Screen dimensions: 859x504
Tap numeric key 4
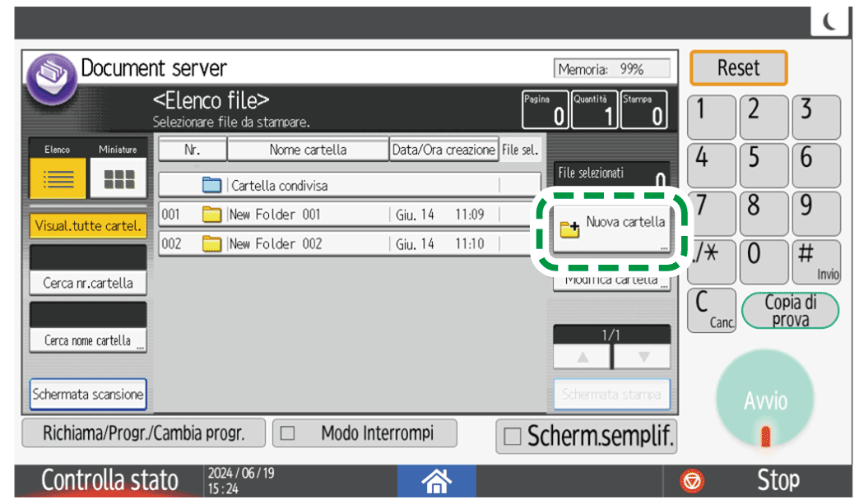pyautogui.click(x=712, y=165)
